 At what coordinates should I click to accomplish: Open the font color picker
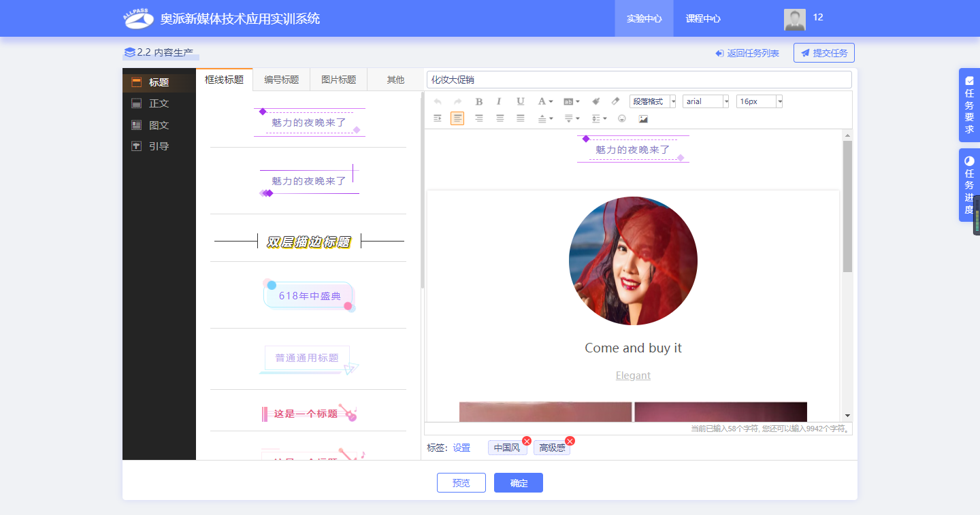[545, 101]
